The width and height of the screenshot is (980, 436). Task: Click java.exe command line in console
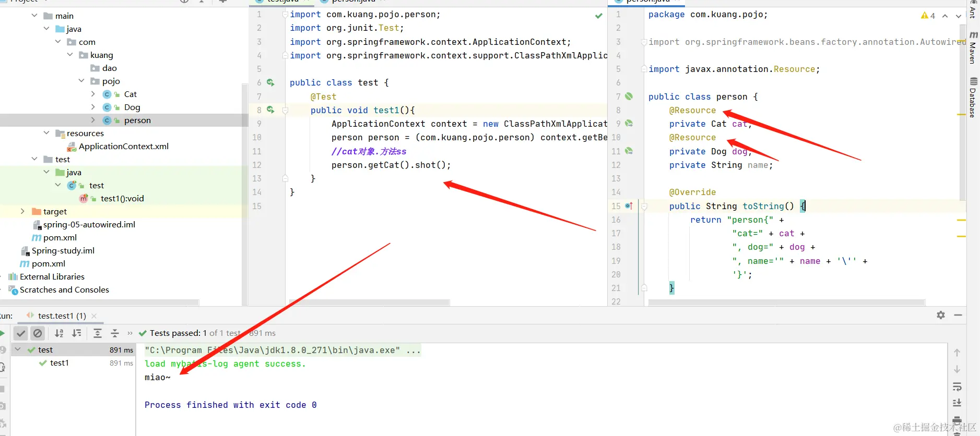tap(282, 350)
